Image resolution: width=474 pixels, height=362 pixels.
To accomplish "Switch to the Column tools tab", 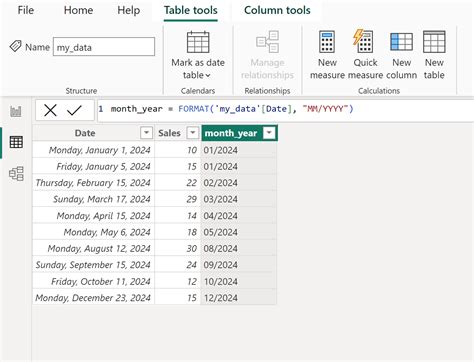I will point(277,10).
